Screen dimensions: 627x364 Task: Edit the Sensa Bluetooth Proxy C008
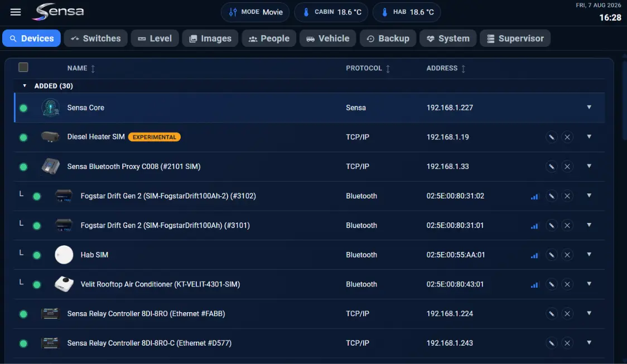552,167
